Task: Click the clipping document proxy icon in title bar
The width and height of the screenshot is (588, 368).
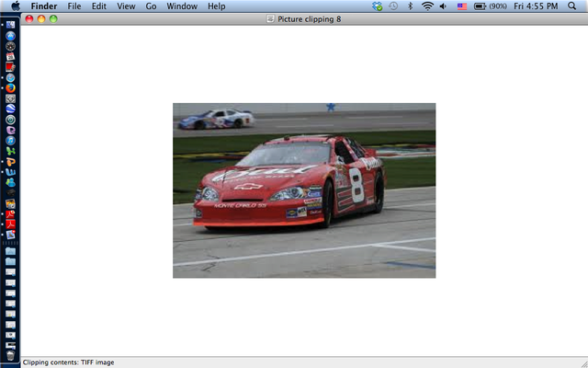Action: [x=270, y=18]
